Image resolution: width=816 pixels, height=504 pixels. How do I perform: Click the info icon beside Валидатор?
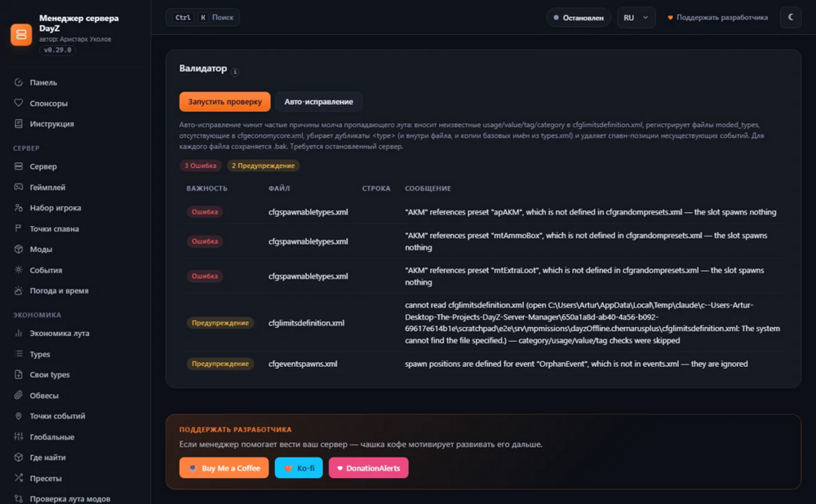tap(235, 72)
